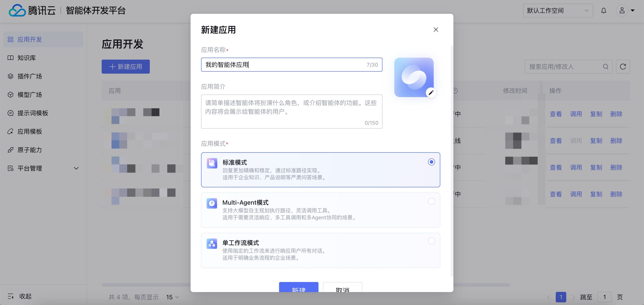Click the 收起 sidebar collapse icon

click(11, 296)
